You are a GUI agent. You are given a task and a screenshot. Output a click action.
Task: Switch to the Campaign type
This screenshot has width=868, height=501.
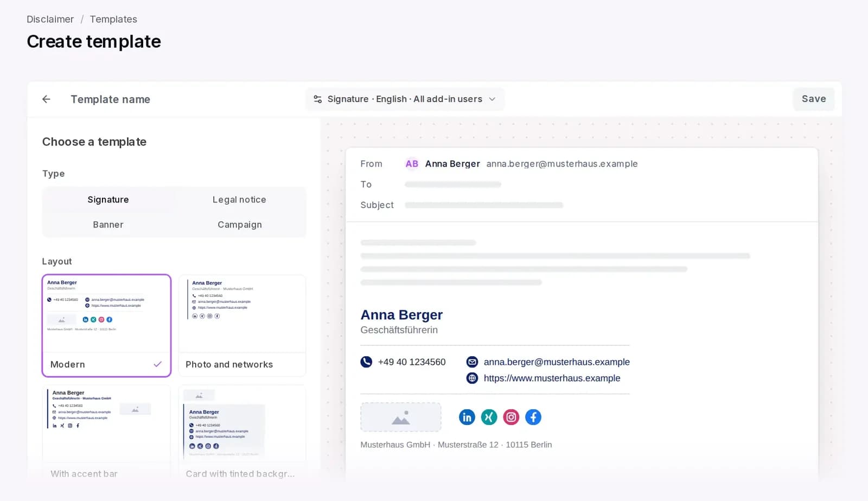point(239,225)
